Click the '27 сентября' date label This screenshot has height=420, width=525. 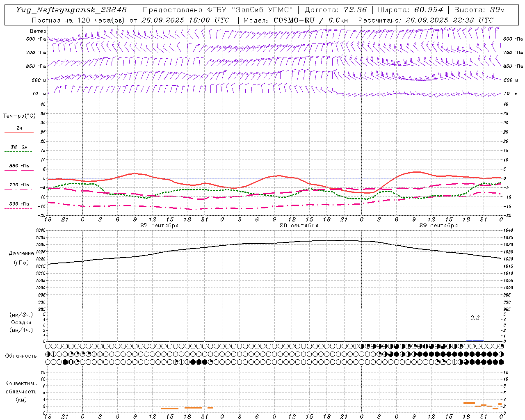159,226
